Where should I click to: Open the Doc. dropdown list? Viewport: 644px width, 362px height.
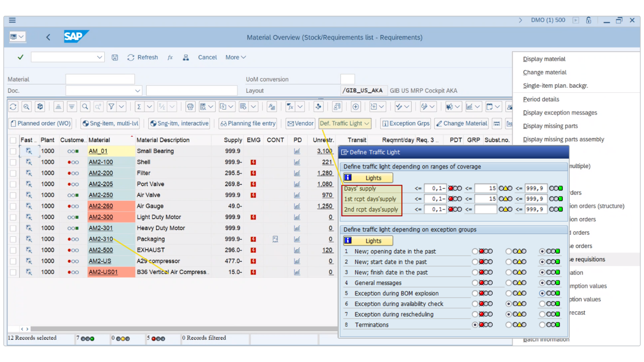(x=137, y=90)
